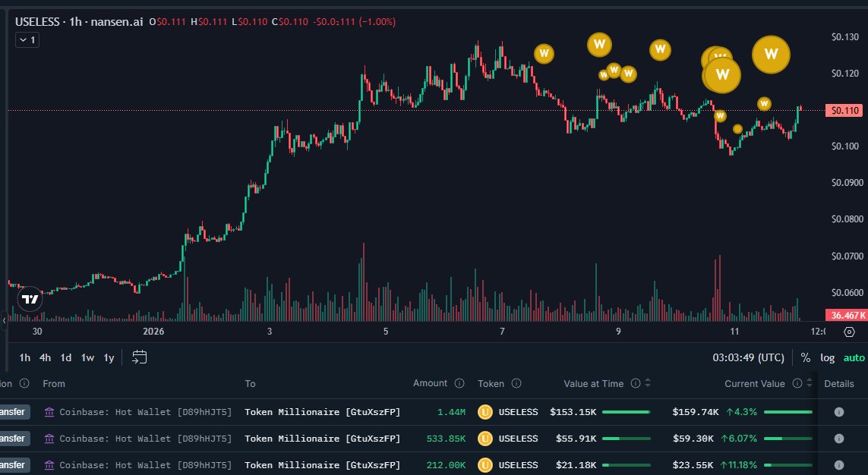Click the info icon beside Token header
The image size is (868, 475).
coord(516,384)
